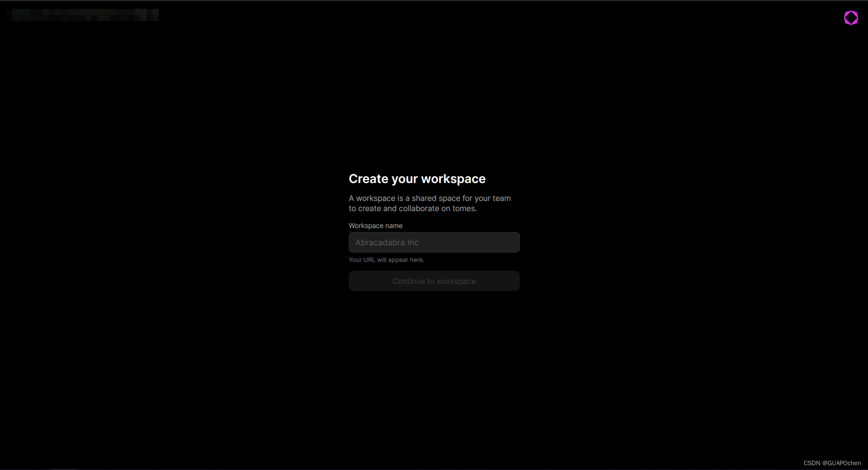Click the text to create and collaborate
The width and height of the screenshot is (868, 470).
(394, 209)
